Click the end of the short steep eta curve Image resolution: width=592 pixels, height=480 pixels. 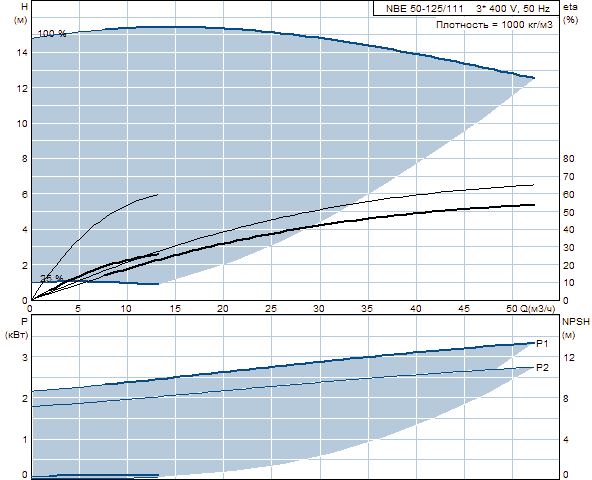click(x=157, y=194)
